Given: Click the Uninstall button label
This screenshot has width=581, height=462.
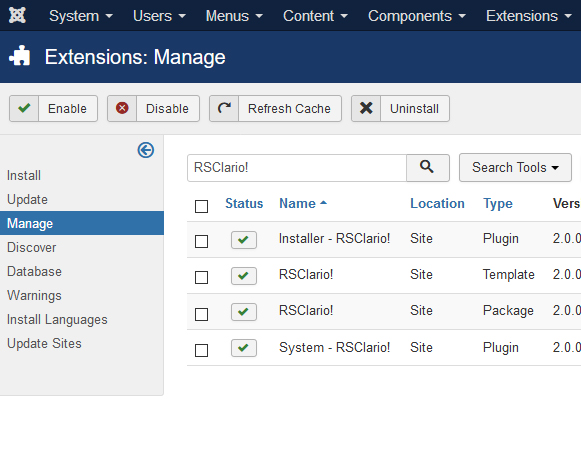Looking at the screenshot, I should (414, 109).
